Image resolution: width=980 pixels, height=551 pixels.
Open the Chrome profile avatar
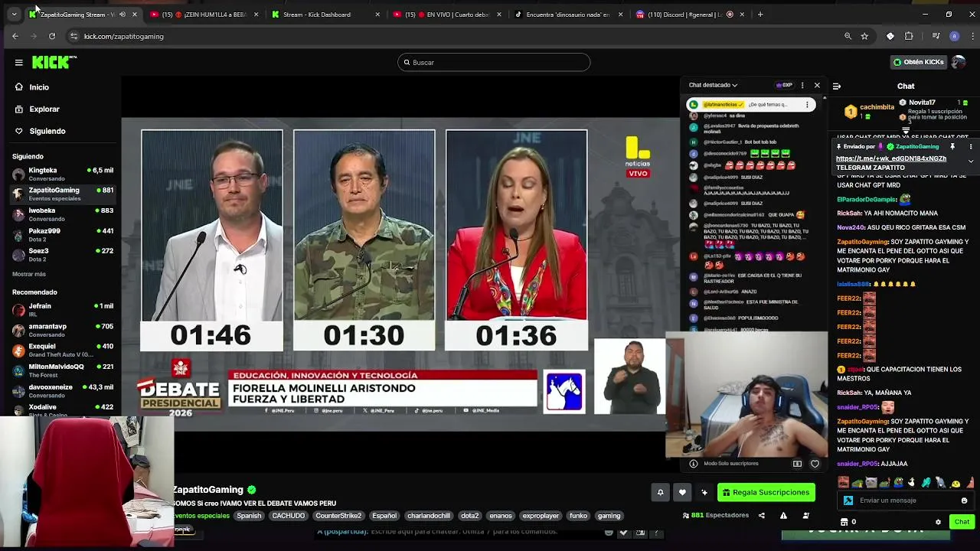954,36
